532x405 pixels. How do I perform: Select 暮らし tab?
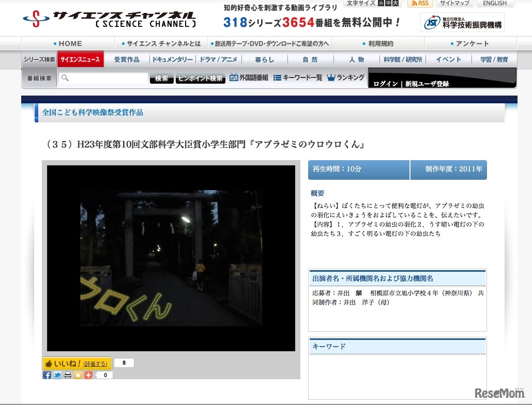(264, 59)
